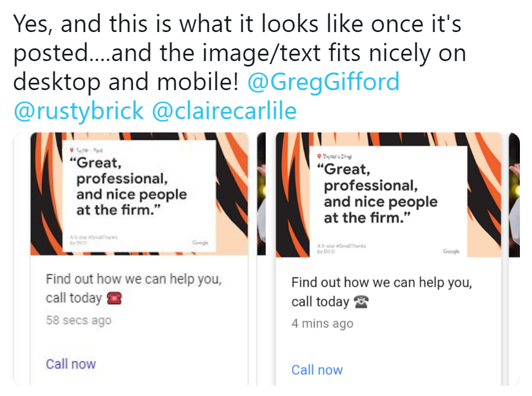Click the "4 mins ago" timestamp

322,323
